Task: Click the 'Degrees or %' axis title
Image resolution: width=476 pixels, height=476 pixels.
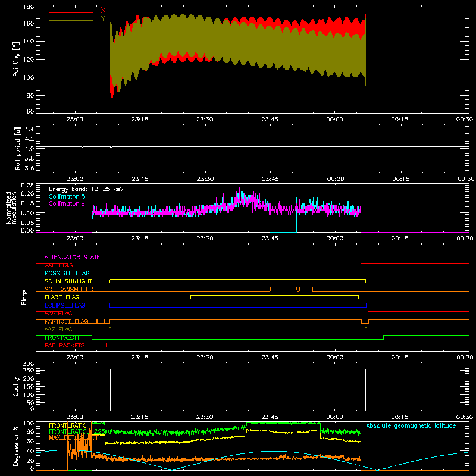Action: 16,446
